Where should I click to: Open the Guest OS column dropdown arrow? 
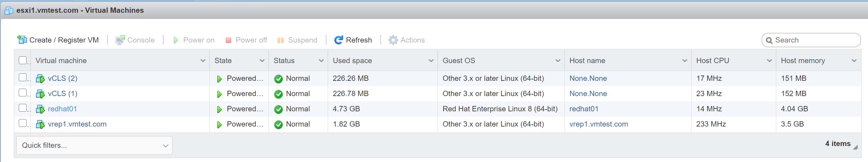(x=558, y=61)
